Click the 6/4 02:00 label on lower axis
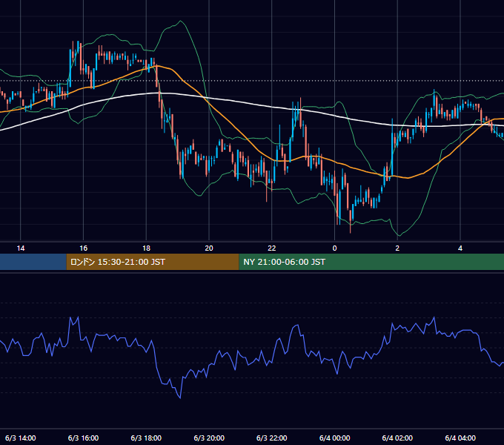Viewport: 504px width, 445px height. pyautogui.click(x=397, y=438)
